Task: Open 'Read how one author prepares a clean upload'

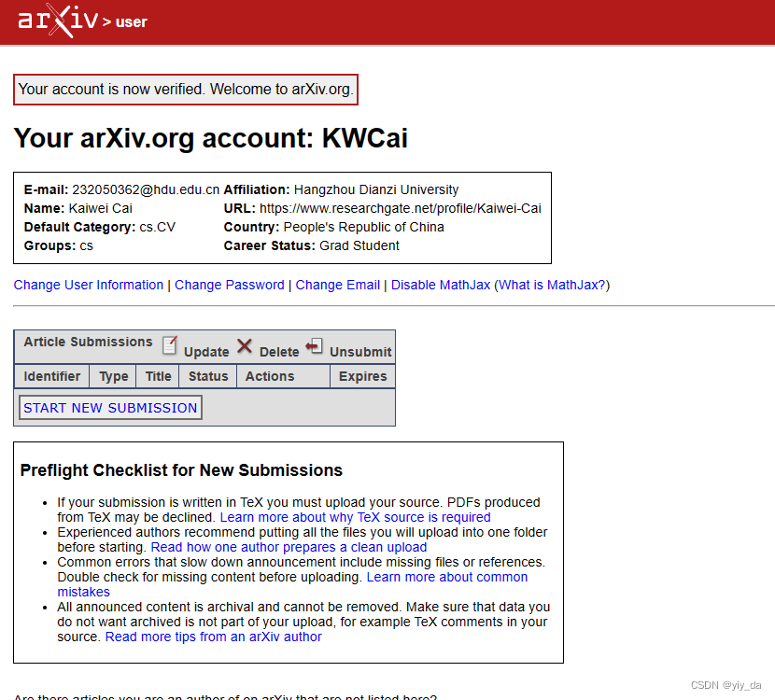Action: 289,547
